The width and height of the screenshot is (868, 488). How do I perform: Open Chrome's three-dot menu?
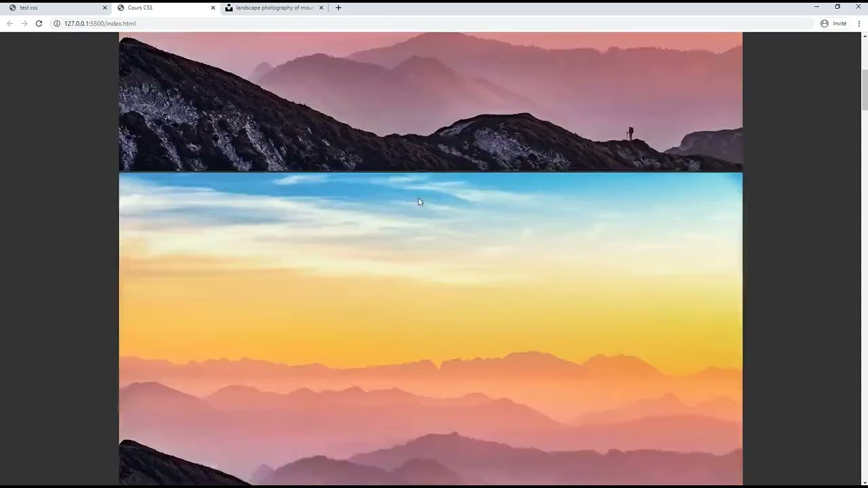tap(859, 23)
